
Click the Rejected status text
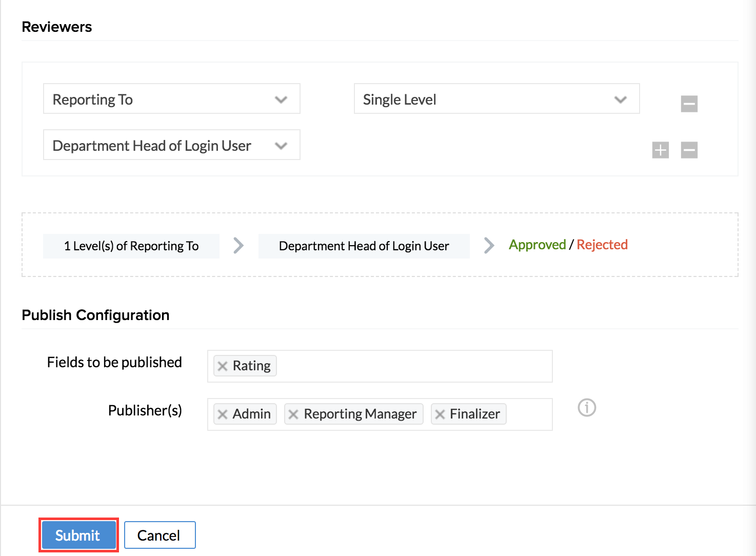[x=602, y=245]
